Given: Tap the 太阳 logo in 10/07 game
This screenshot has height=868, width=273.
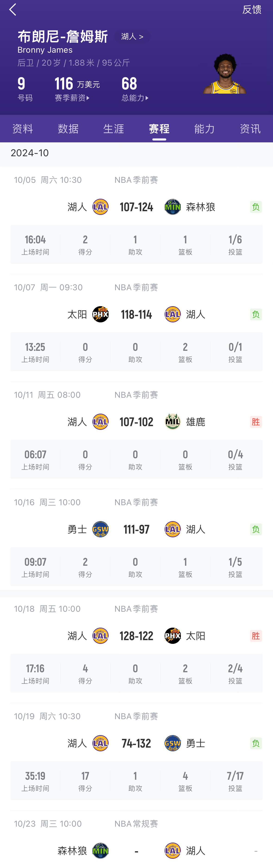Looking at the screenshot, I should pyautogui.click(x=100, y=314).
